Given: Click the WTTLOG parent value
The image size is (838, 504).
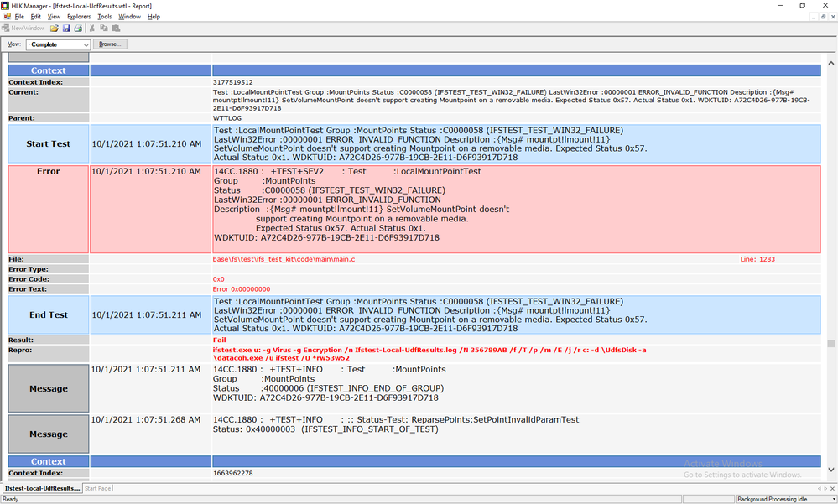Looking at the screenshot, I should pos(227,118).
